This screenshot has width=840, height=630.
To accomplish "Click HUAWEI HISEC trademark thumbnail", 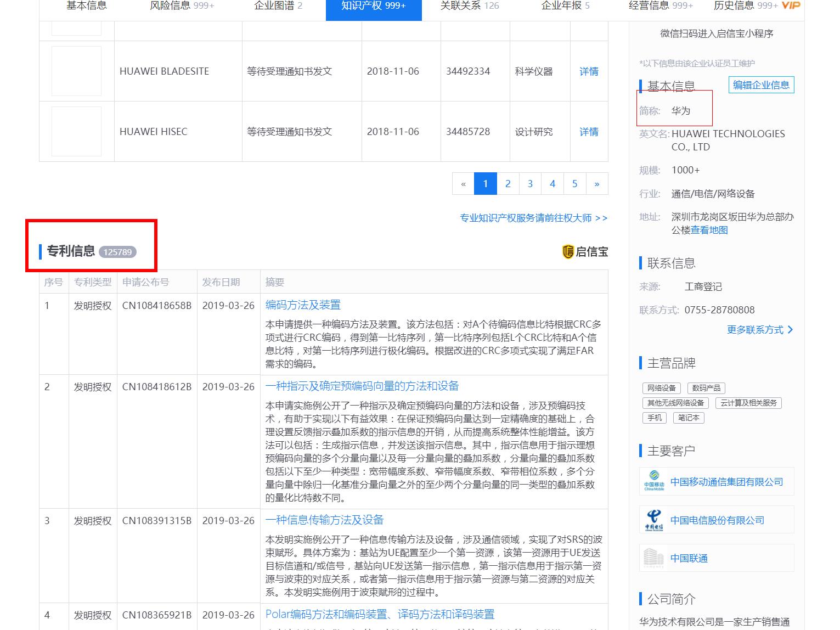I will [76, 132].
